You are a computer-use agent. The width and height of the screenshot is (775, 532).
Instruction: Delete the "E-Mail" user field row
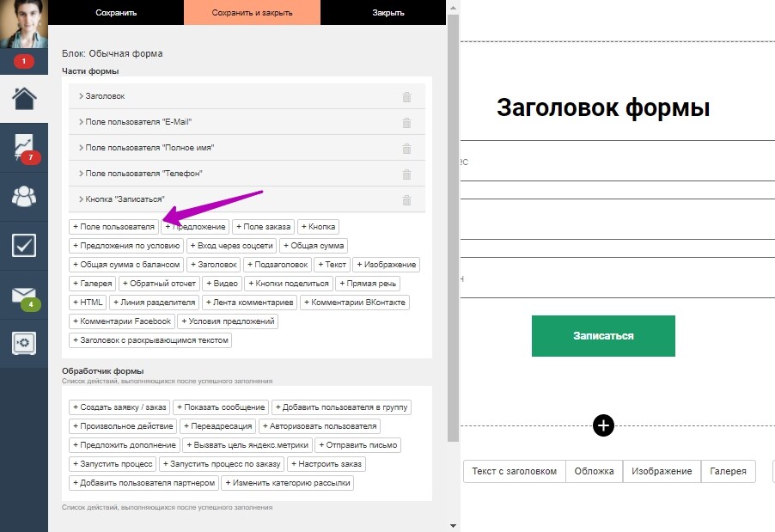(406, 123)
